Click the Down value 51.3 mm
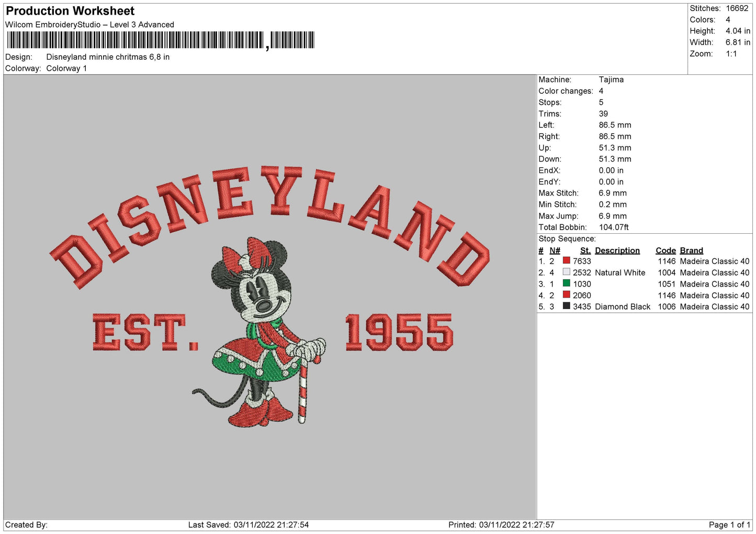The image size is (756, 534). click(x=615, y=159)
